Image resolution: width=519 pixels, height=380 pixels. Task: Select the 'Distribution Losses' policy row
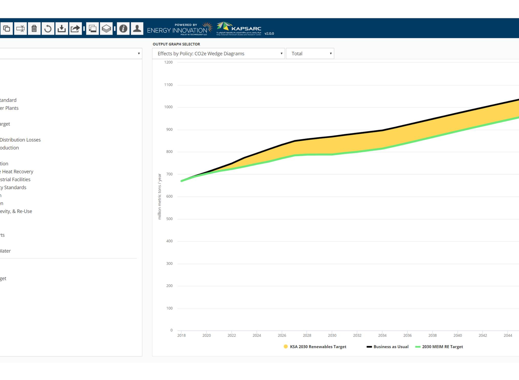(x=20, y=140)
